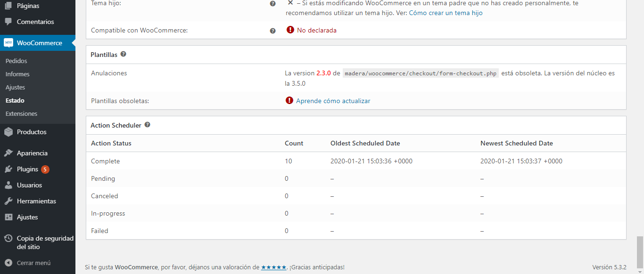Click the Failed action status row label
The width and height of the screenshot is (644, 274).
[99, 231]
